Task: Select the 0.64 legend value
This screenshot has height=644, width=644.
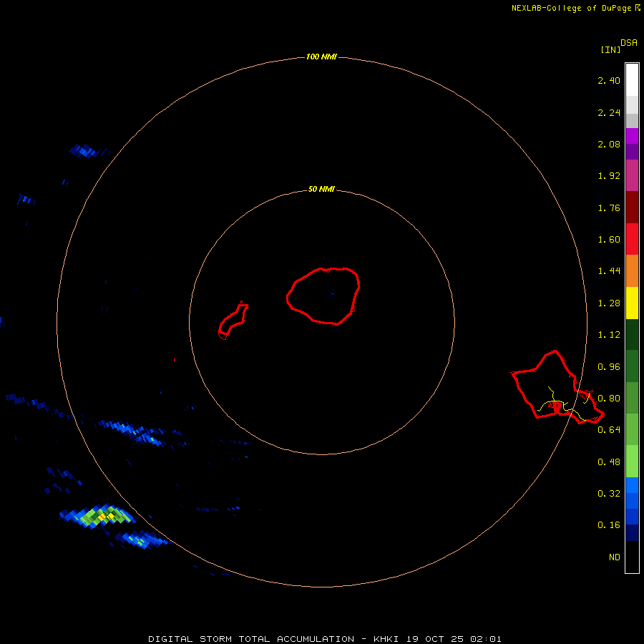Action: (x=609, y=430)
